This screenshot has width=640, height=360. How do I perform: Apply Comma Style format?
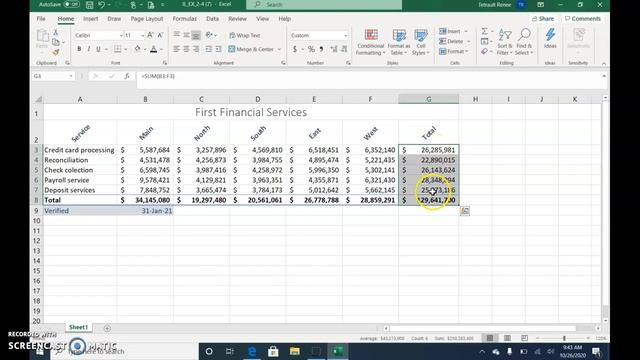pyautogui.click(x=322, y=49)
